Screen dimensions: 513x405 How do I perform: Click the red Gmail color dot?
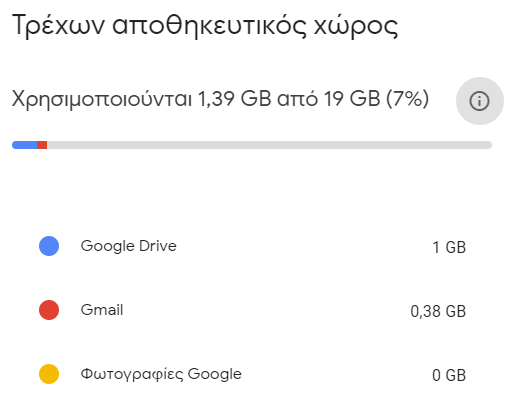(x=49, y=310)
